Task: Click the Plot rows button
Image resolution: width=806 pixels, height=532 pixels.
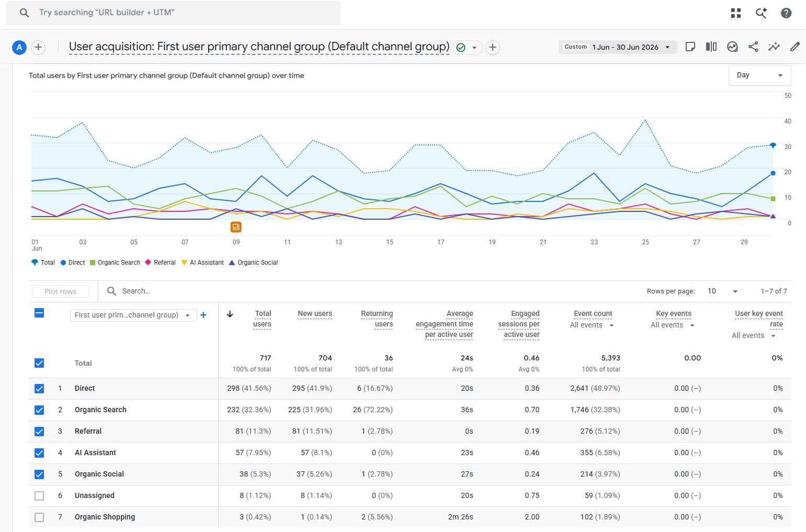Action: (x=60, y=291)
